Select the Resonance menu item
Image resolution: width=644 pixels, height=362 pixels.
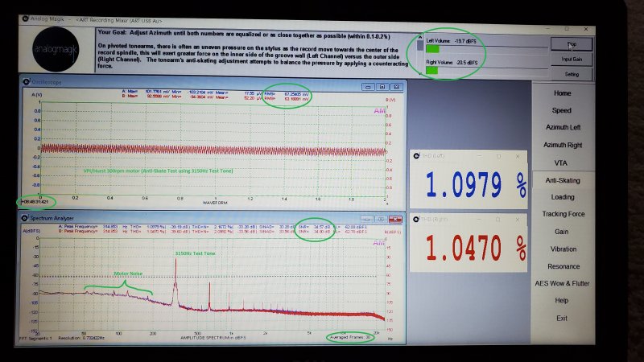pos(563,266)
